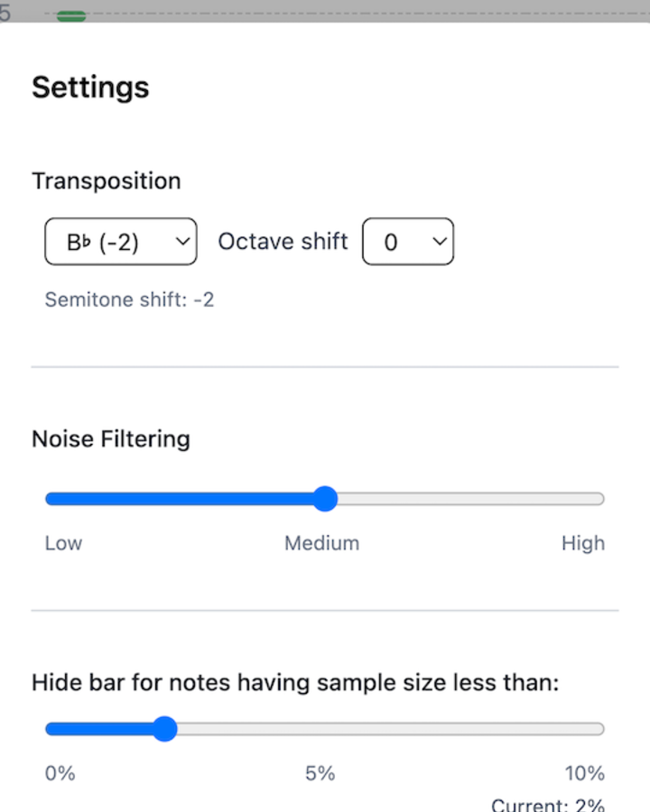Set noise filtering to High
This screenshot has height=812, width=650.
point(599,498)
